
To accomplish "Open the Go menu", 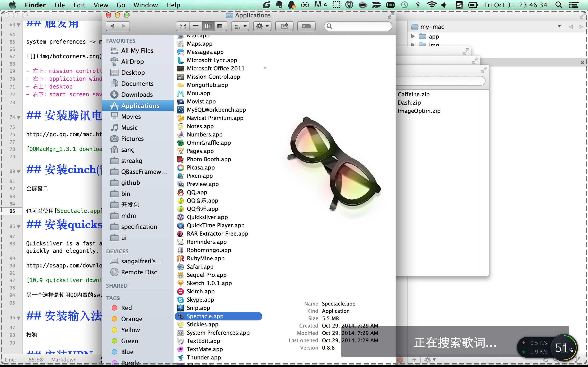I will pos(121,5).
